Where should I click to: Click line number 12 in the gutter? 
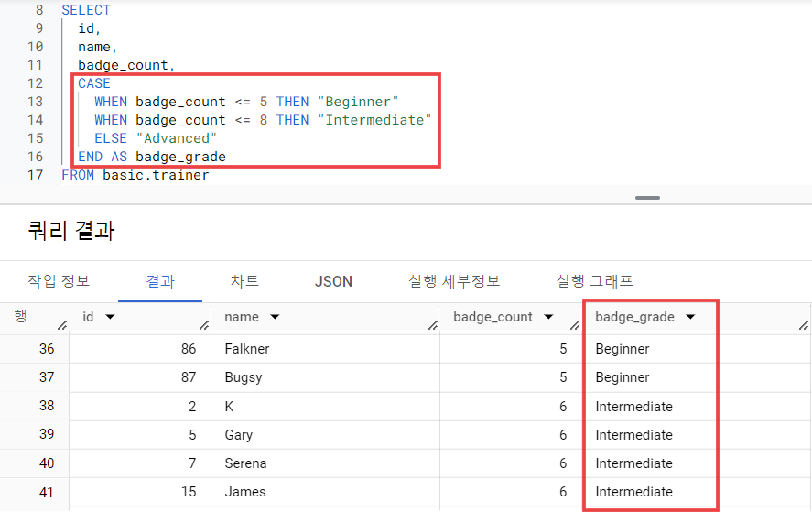coord(35,83)
